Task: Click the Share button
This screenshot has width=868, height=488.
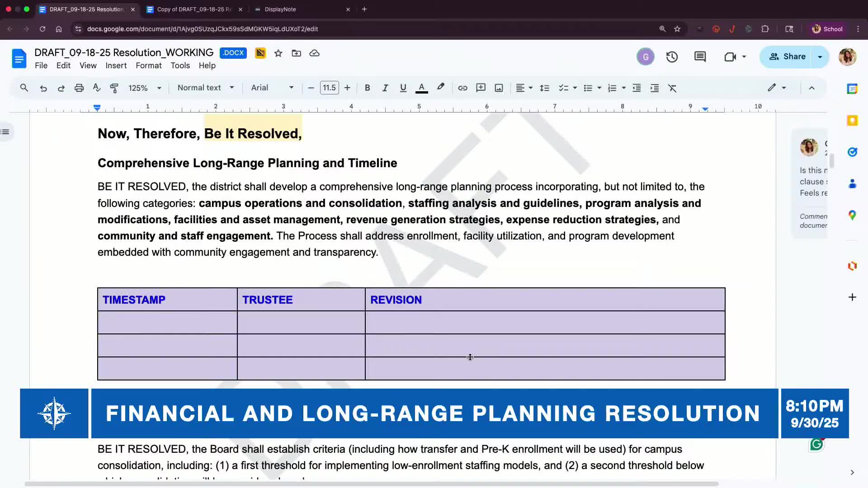Action: click(x=787, y=56)
